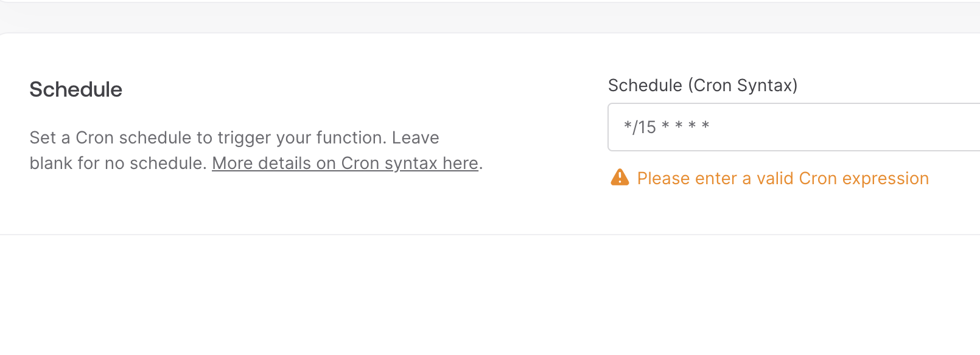Click 'Please enter a valid Cron expression'
This screenshot has height=355, width=980.
coord(782,178)
